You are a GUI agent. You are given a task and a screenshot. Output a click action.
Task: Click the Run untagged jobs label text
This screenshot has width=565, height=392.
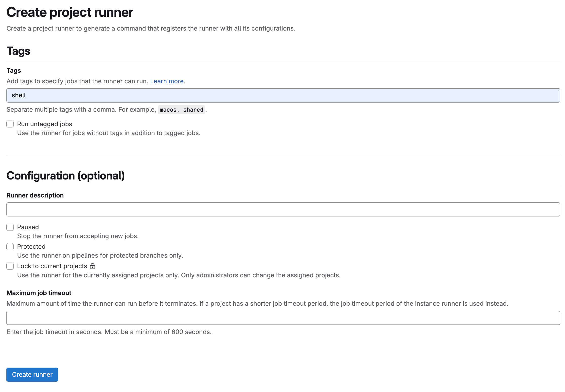pos(45,124)
